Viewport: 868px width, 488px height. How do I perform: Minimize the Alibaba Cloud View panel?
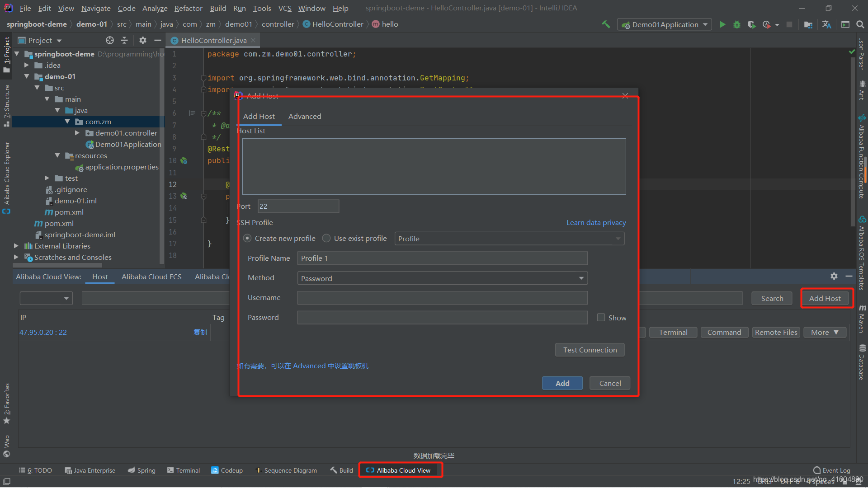coord(849,276)
